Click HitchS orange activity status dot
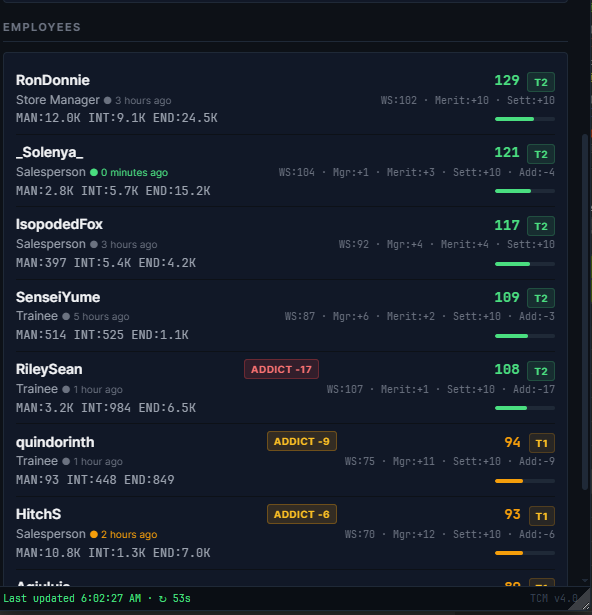 pyautogui.click(x=94, y=534)
